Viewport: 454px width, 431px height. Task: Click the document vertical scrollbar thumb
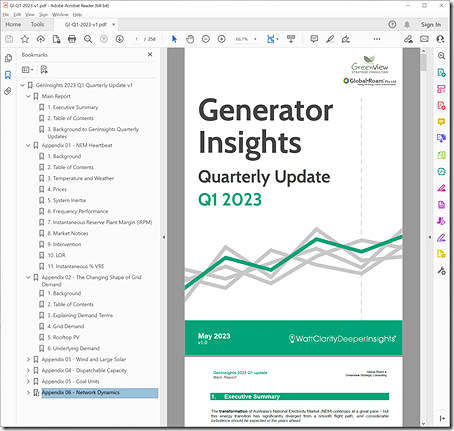(x=423, y=63)
